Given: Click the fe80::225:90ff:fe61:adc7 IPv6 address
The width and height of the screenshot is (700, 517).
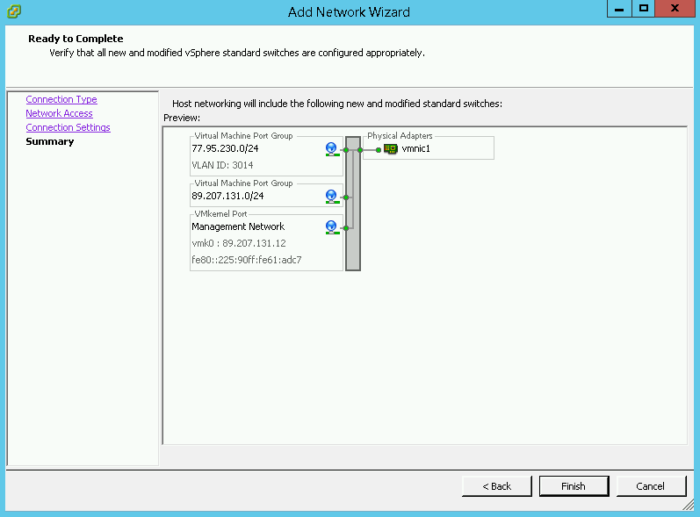Looking at the screenshot, I should (246, 260).
